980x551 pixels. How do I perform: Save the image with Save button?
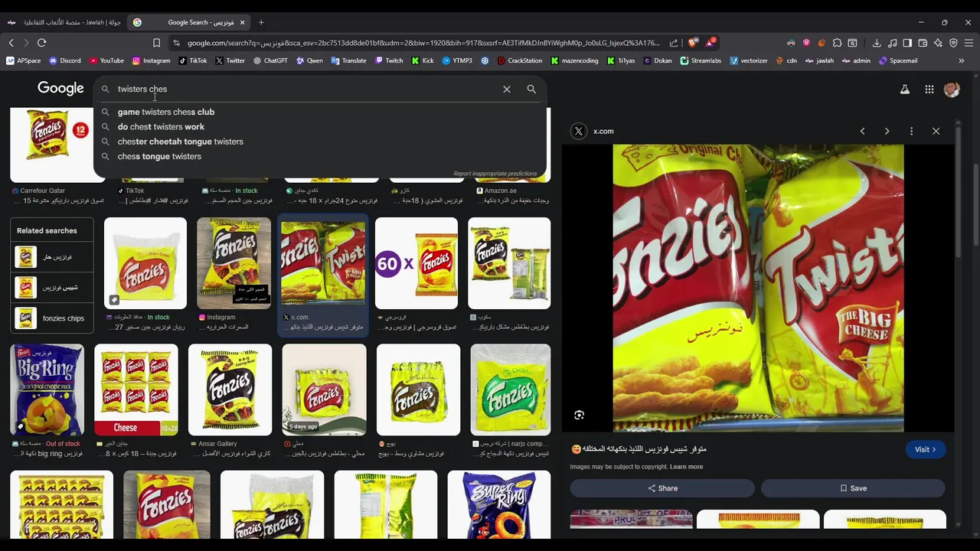coord(853,488)
